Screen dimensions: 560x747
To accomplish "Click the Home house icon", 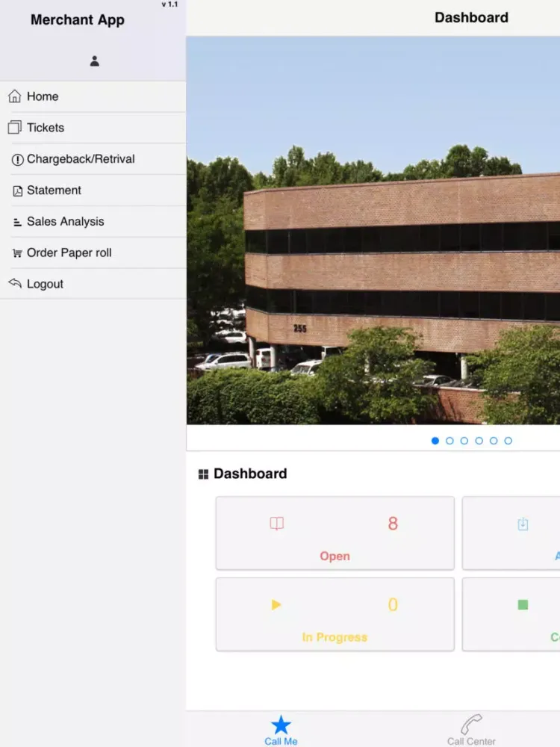I will pos(15,96).
